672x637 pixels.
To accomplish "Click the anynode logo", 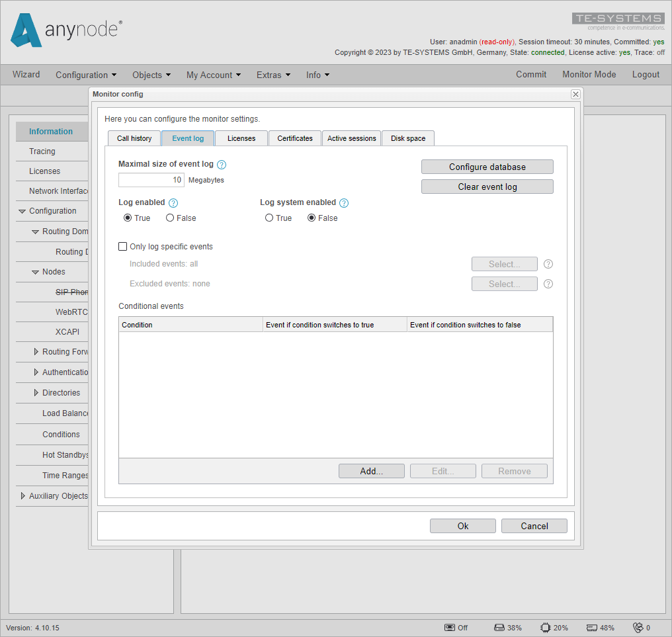I will [65, 31].
